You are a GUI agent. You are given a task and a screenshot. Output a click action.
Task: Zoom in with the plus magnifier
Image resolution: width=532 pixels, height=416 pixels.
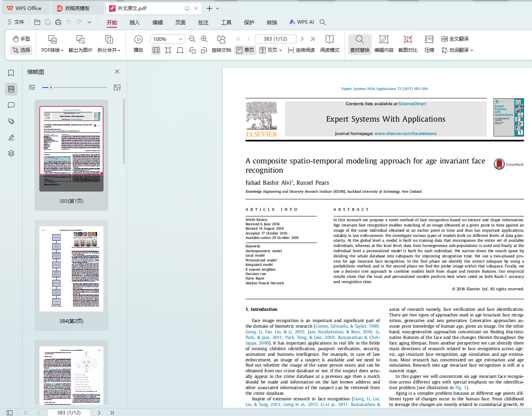[x=204, y=39]
